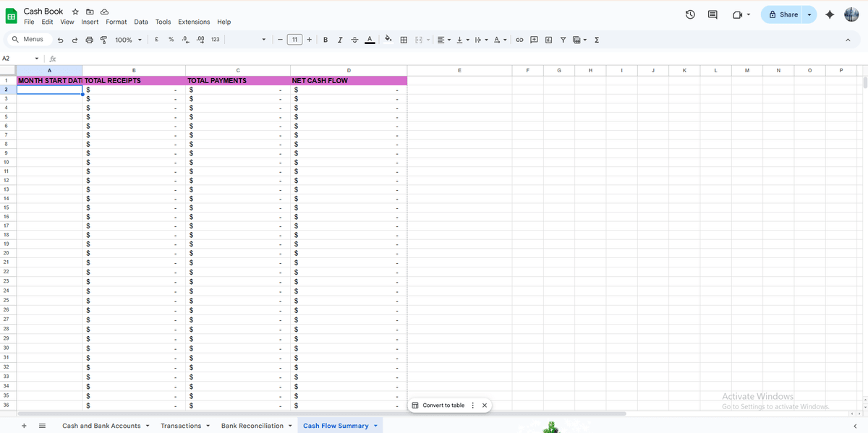868x433 pixels.
Task: Increase decimal places
Action: tap(200, 40)
